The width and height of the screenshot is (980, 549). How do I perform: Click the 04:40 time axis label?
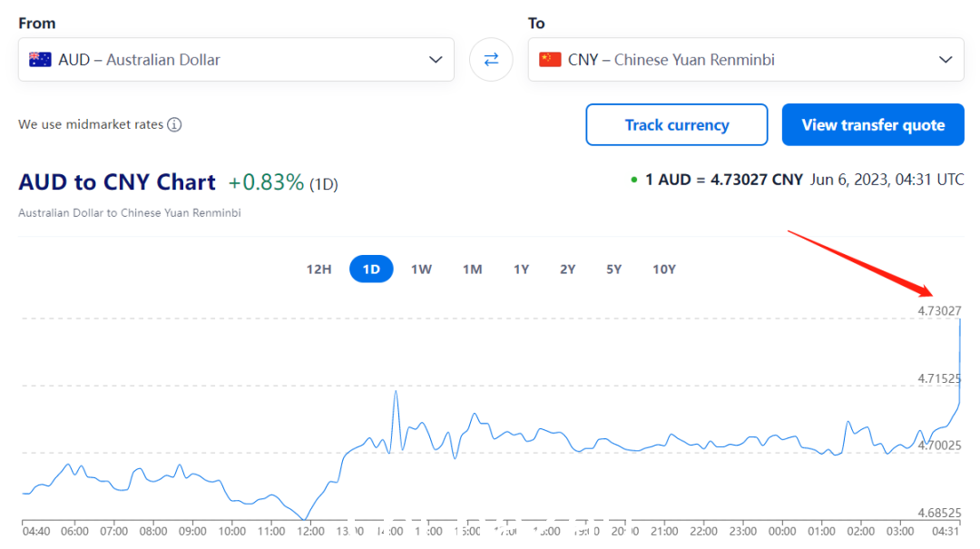[36, 532]
